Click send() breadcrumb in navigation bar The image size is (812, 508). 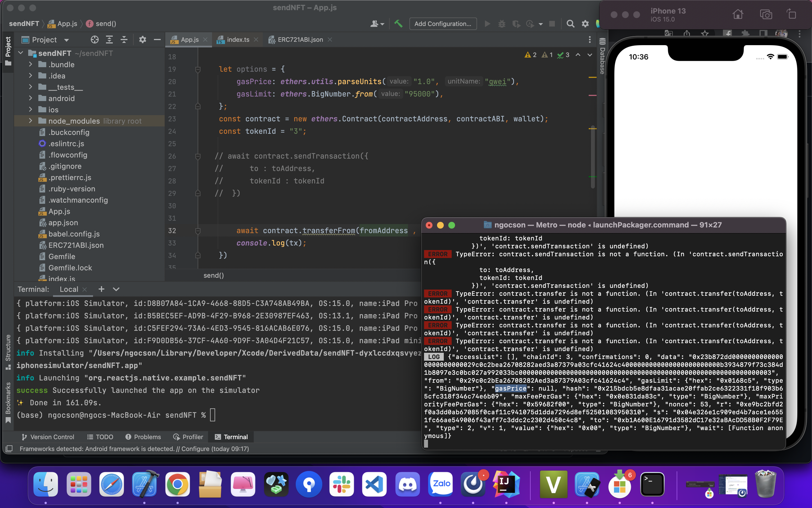pos(101,23)
